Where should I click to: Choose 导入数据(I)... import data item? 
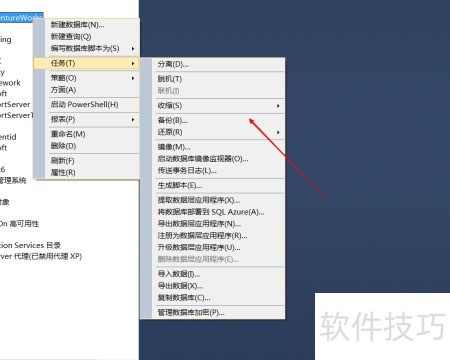point(179,274)
